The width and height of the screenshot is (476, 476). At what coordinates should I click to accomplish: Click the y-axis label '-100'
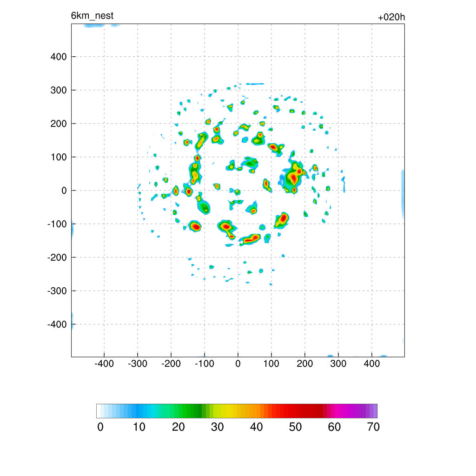57,224
